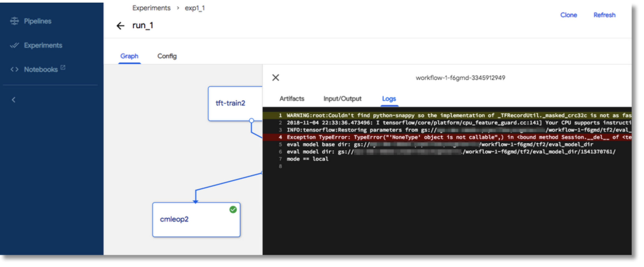Click the Notebooks code brackets icon
This screenshot has width=644, height=267.
click(x=14, y=70)
